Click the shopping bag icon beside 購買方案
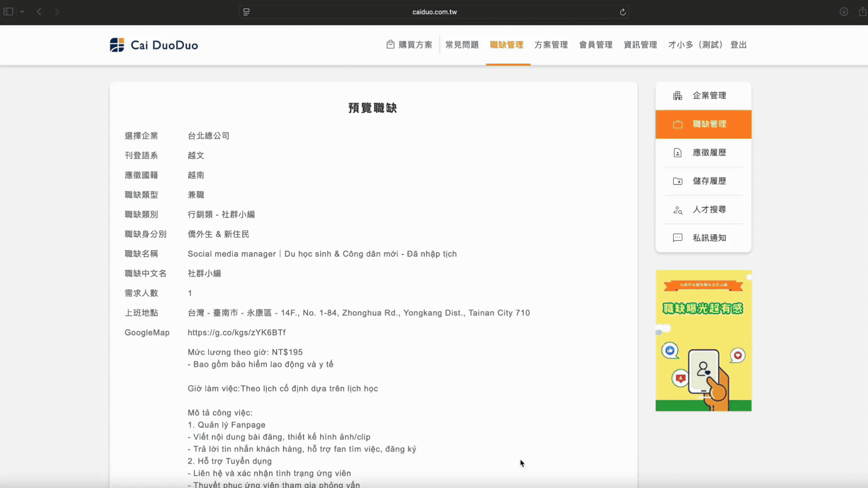 [x=391, y=44]
